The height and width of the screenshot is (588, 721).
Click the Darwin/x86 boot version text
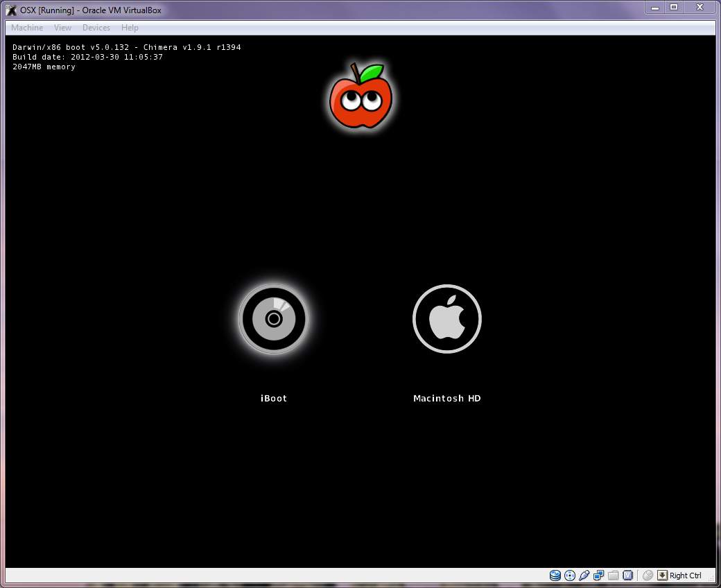(x=127, y=47)
